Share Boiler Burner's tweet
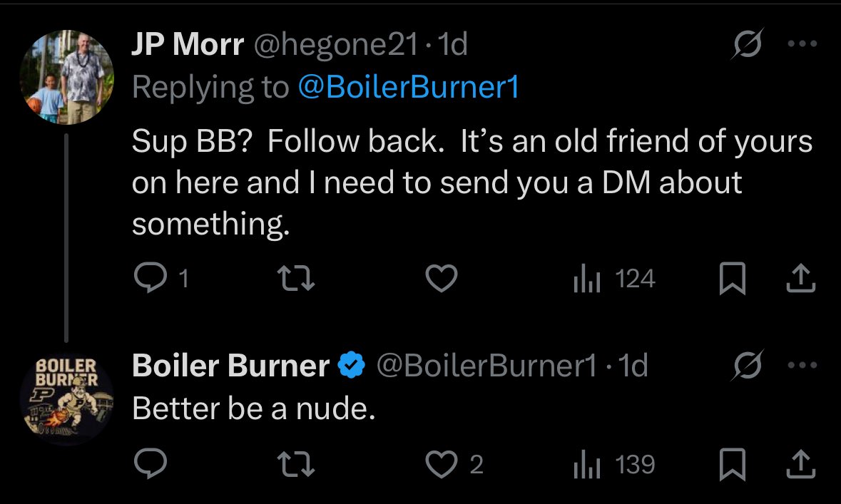 click(801, 464)
